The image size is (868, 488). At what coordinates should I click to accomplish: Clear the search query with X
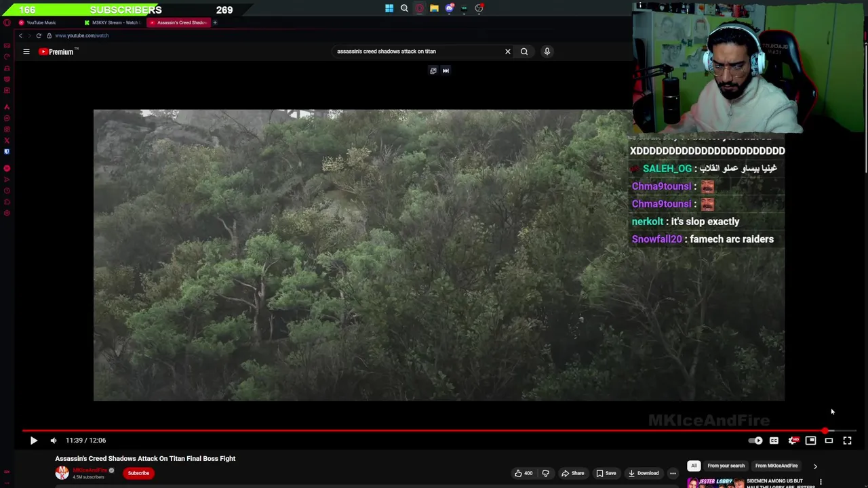coord(507,52)
